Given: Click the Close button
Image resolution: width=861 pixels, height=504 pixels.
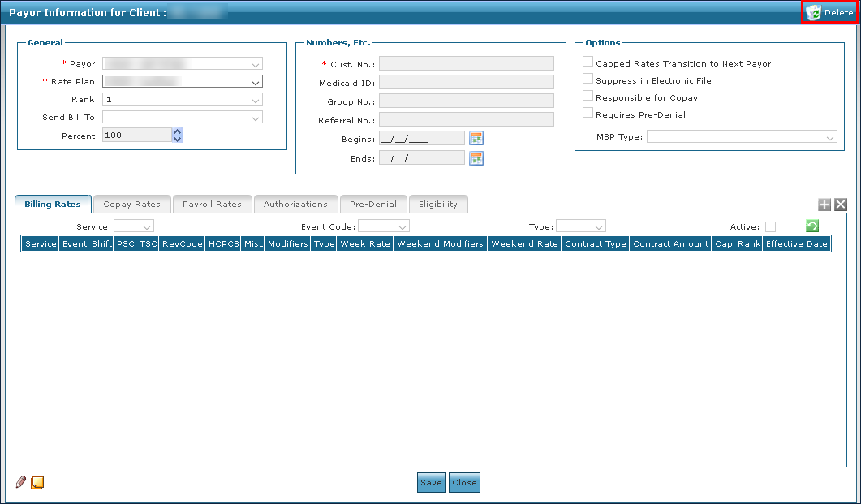Looking at the screenshot, I should click(464, 483).
